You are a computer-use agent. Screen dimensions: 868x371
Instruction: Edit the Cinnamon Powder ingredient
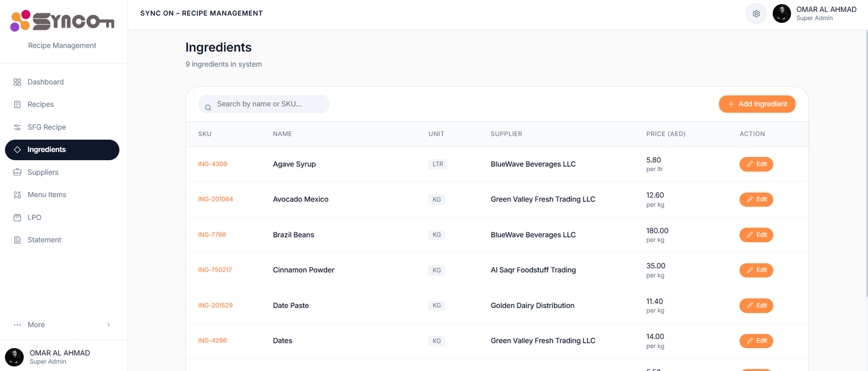point(756,270)
